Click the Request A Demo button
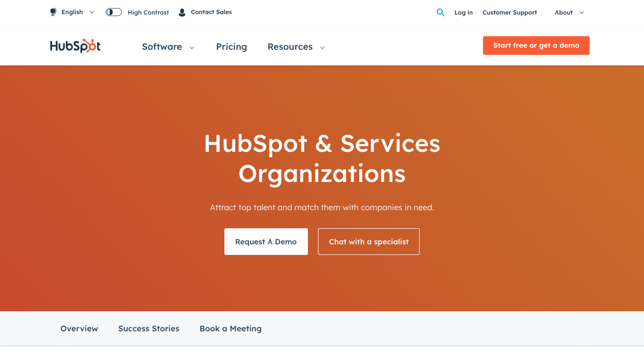 pyautogui.click(x=266, y=242)
